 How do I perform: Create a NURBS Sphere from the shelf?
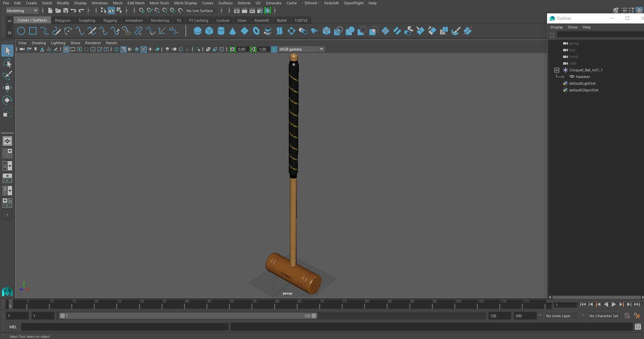(x=198, y=31)
